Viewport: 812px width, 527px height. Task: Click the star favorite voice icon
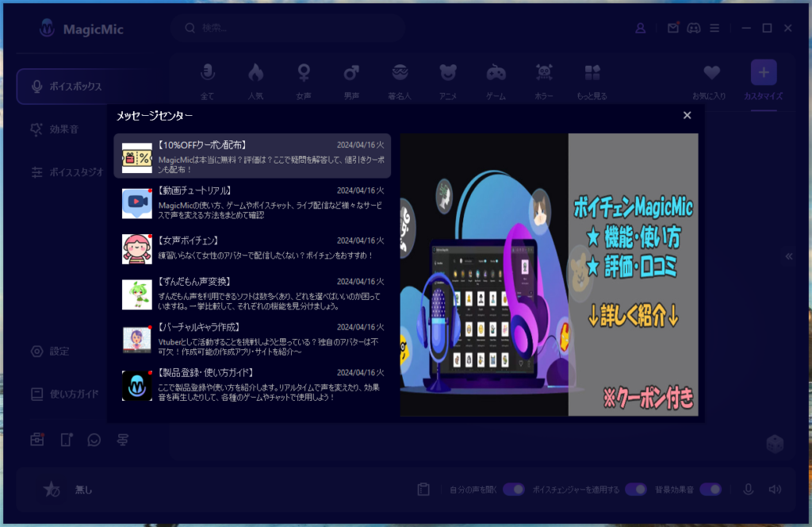pyautogui.click(x=52, y=489)
